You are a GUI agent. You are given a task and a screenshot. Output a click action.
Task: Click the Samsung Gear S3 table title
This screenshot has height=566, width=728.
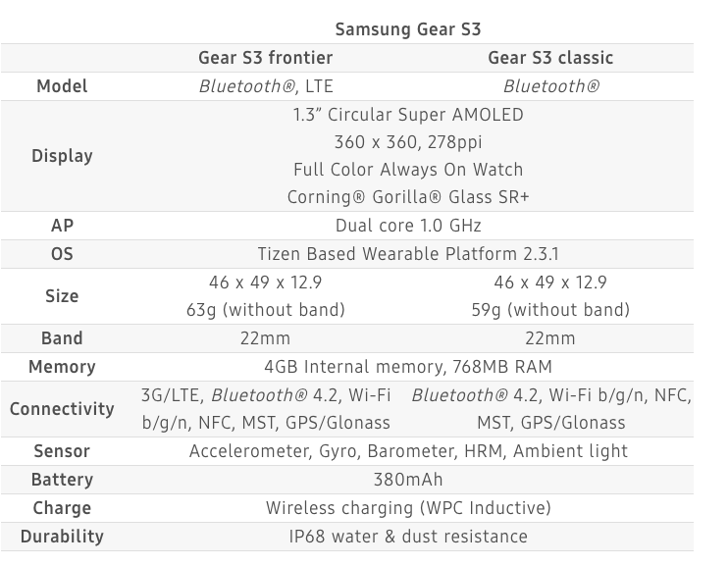click(408, 29)
